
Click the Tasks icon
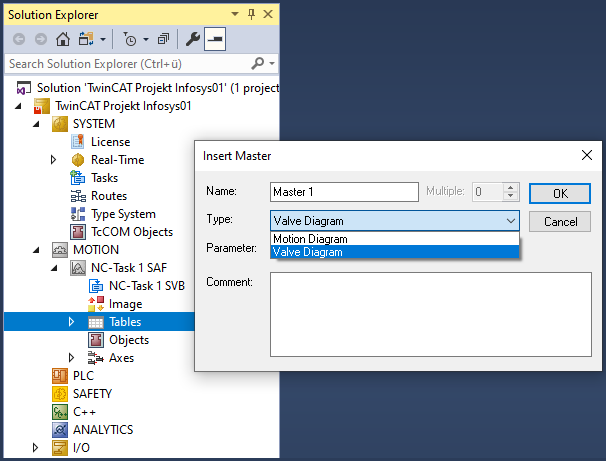[x=78, y=178]
